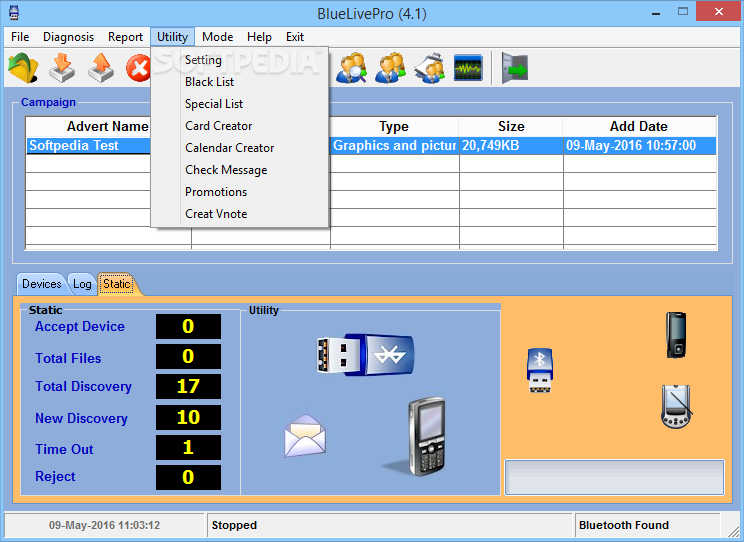Click the Accept Device counter value
This screenshot has width=744, height=542.
coord(188,327)
